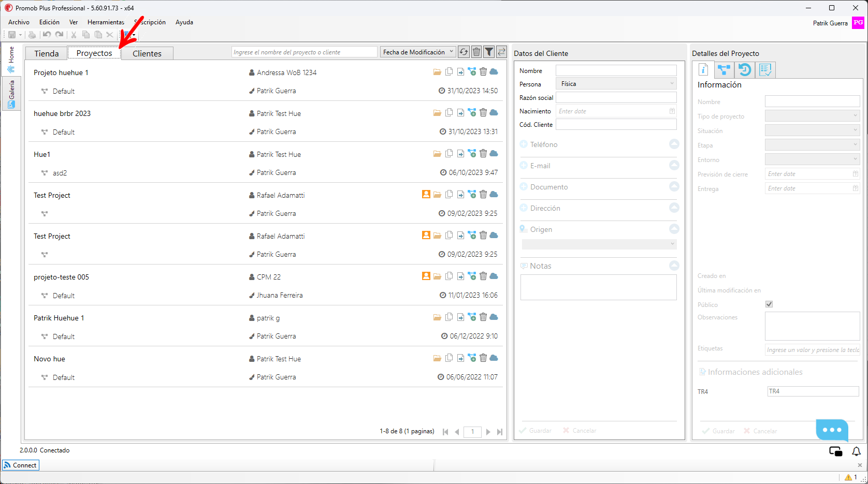Cloud icon on projeto-teste 005 row
868x484 pixels.
(x=494, y=276)
